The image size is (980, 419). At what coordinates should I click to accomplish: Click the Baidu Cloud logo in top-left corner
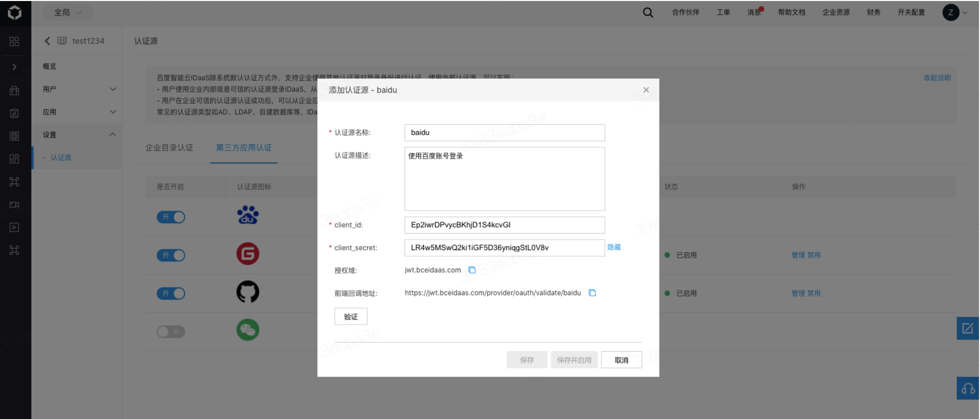(15, 13)
